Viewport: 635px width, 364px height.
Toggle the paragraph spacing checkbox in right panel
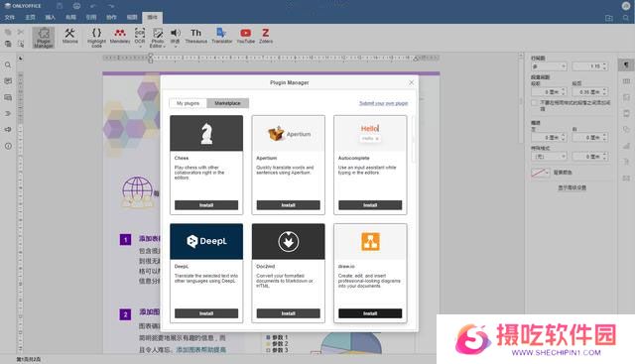pos(534,103)
